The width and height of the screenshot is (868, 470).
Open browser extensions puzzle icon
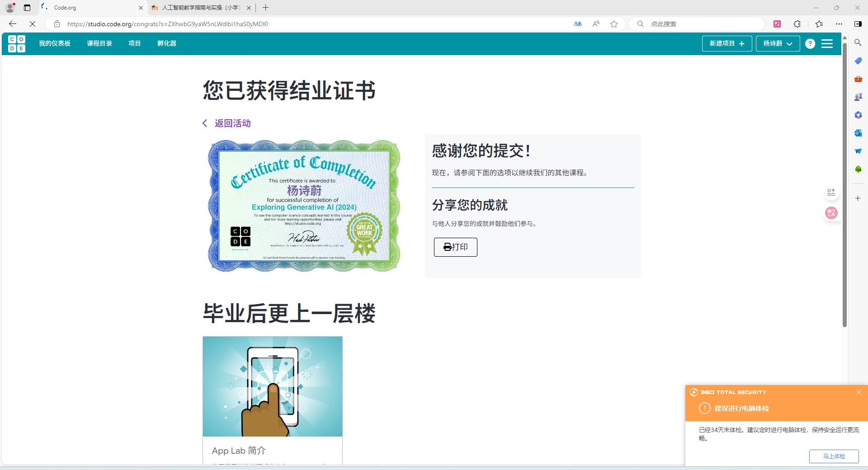(x=797, y=24)
